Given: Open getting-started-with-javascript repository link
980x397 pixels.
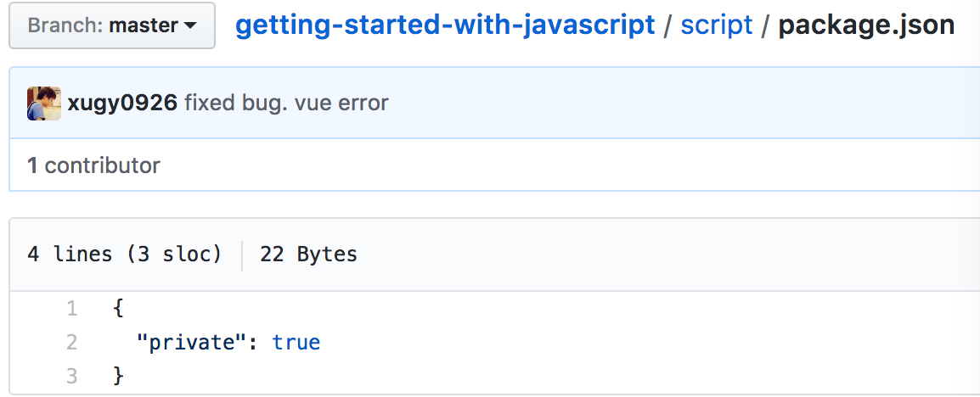Looking at the screenshot, I should click(x=445, y=25).
